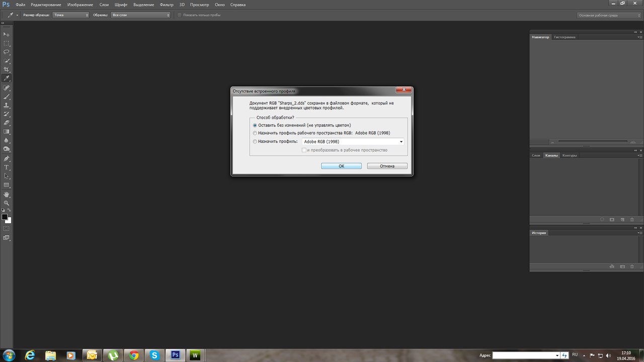The image size is (644, 362).
Task: Create new channel icon
Action: coord(622,220)
